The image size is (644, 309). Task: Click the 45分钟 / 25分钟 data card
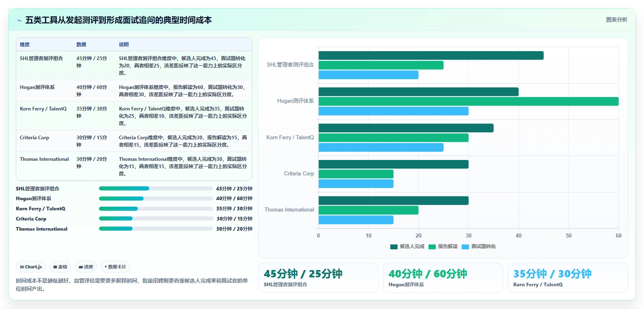[318, 278]
